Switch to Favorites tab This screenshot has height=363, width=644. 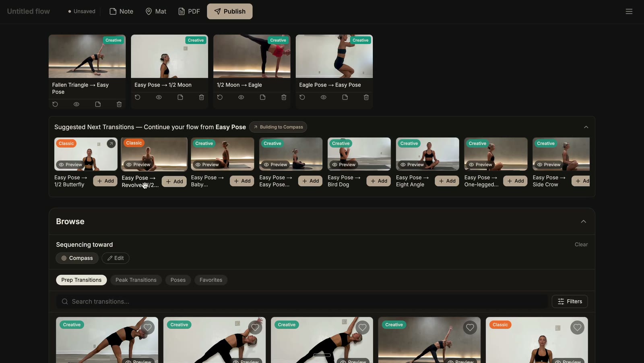click(211, 280)
